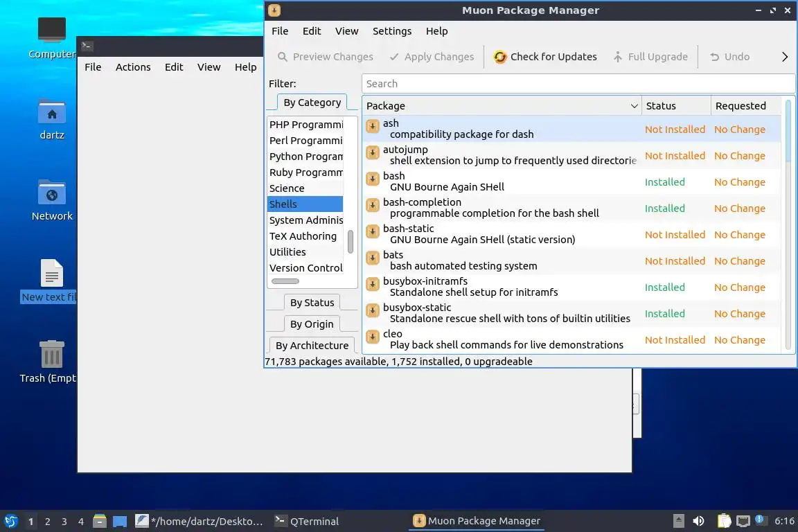Click the busybox-initramfs package icon

click(x=373, y=283)
